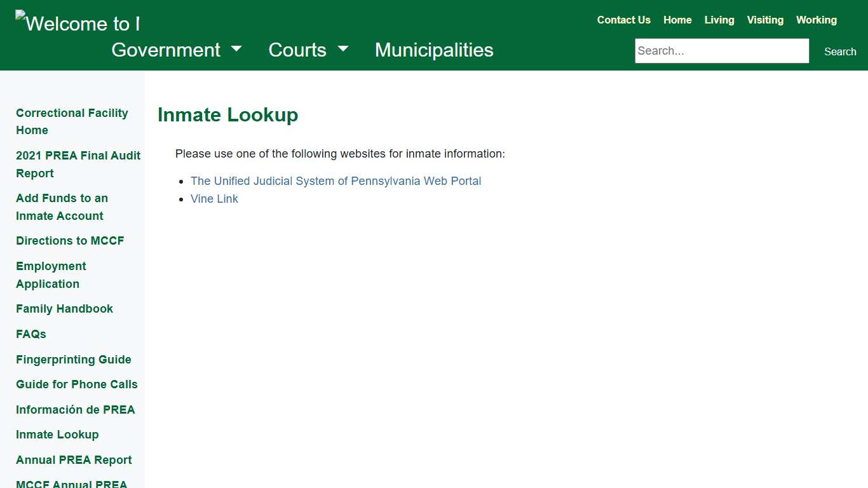The image size is (868, 488).
Task: Expand the Courts dropdown menu
Action: pyautogui.click(x=297, y=50)
